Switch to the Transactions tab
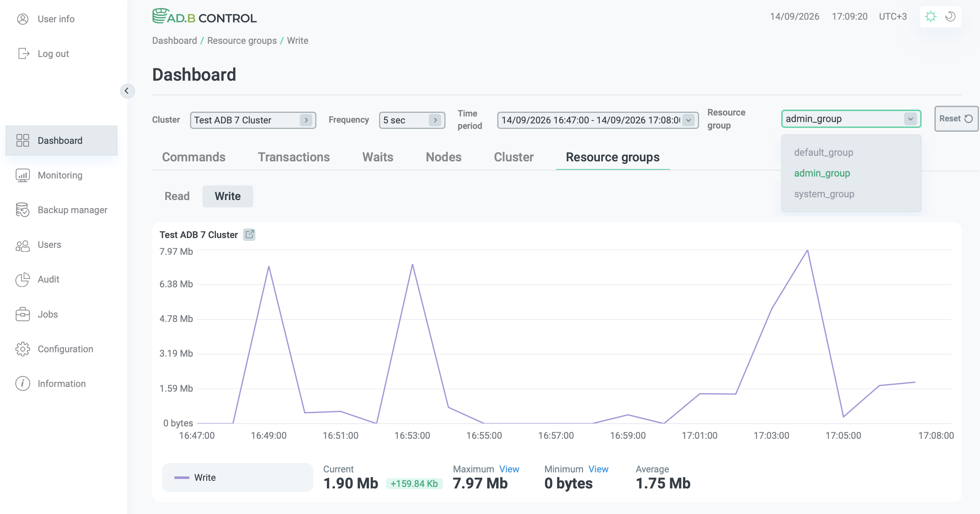 point(294,157)
